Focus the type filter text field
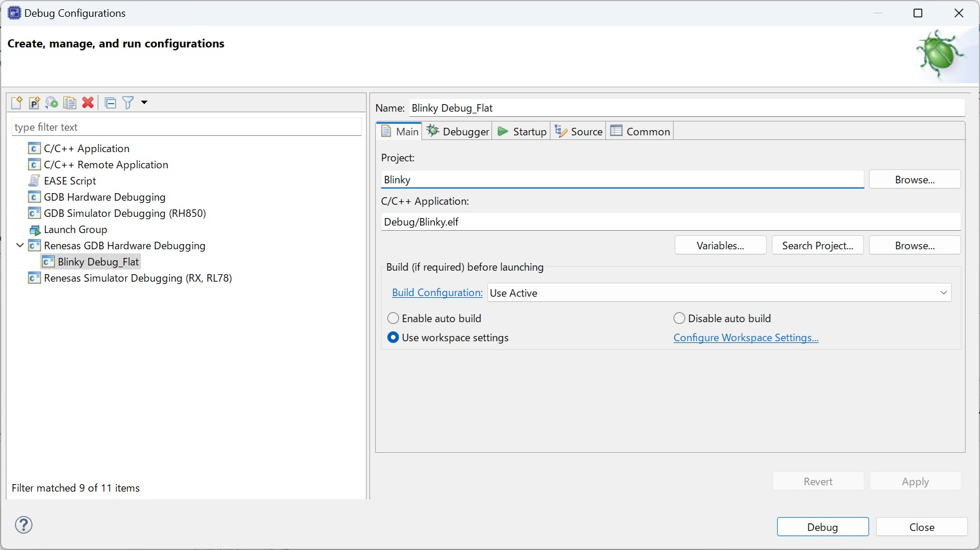The width and height of the screenshot is (980, 550). [187, 127]
